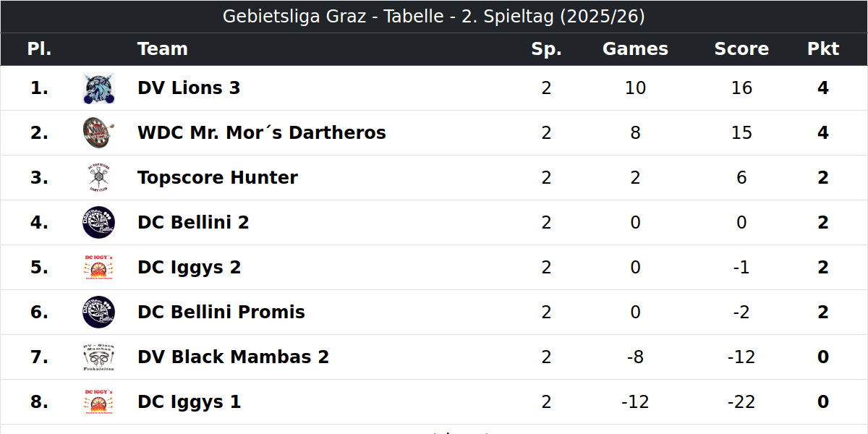Select the DC Iggys 1 score value -22
Screen dimensions: 868x434
tap(741, 402)
